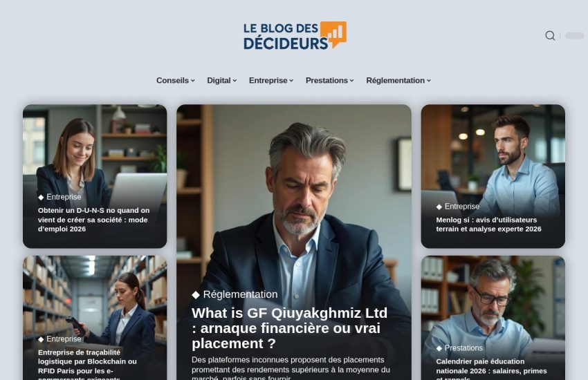Viewport: 588px width, 380px height.
Task: Toggle the pill switch beside search
Action: coord(574,35)
